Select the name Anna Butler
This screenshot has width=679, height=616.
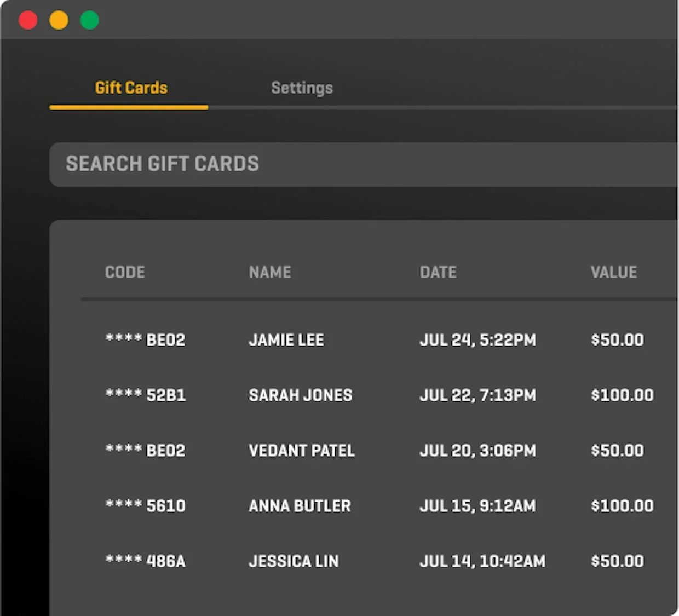pos(300,506)
